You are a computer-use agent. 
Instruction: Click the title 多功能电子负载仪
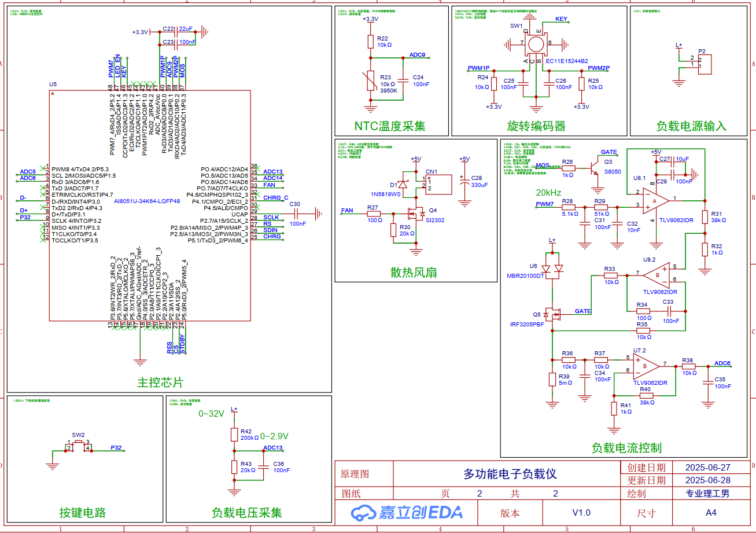(510, 473)
